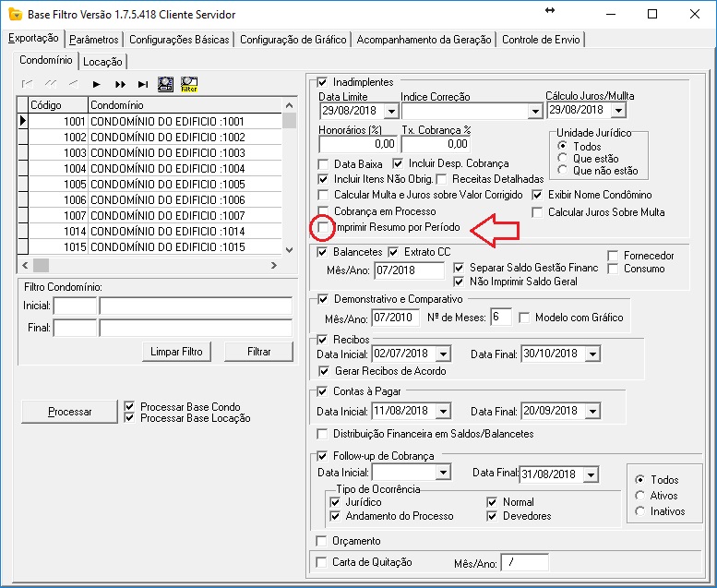
Task: Jump to last record with navigator icon
Action: pos(143,85)
